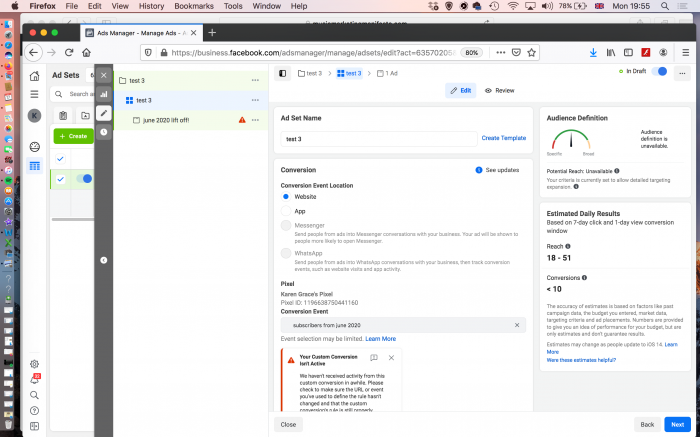Select App as conversion event location
Screen dimensions: 700x437
click(286, 211)
